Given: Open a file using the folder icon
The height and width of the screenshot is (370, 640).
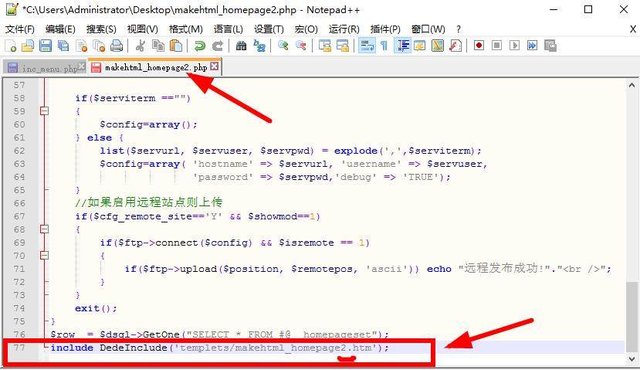Looking at the screenshot, I should coord(28,46).
